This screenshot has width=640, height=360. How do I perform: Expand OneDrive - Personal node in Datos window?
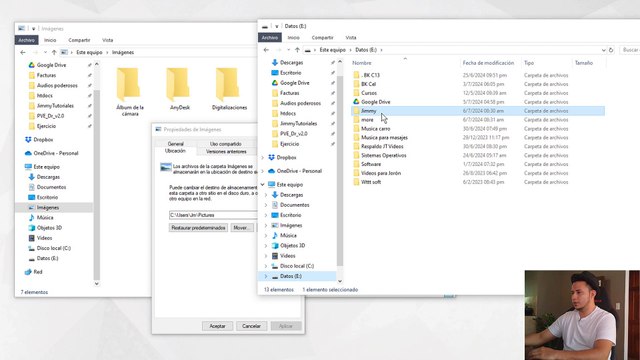pos(263,171)
